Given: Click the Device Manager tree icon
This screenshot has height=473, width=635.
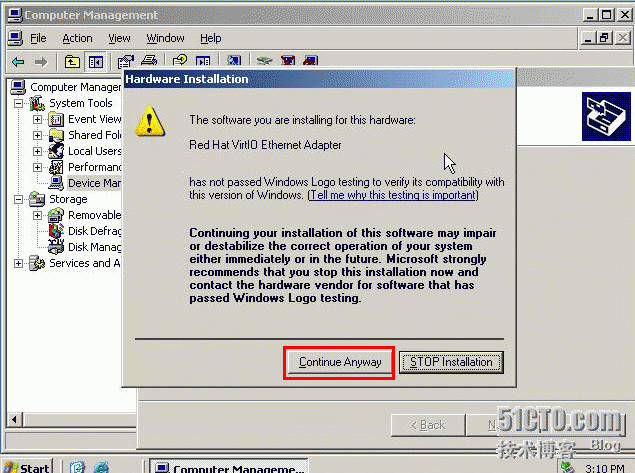Looking at the screenshot, I should click(x=56, y=183).
